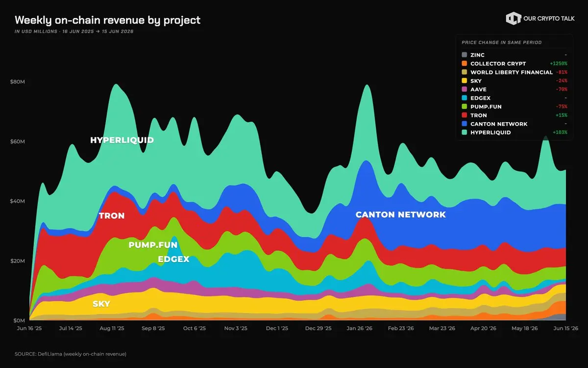Click the WORLD LIBERTY FINANCIAL legend label
The image size is (588, 368).
(x=512, y=72)
